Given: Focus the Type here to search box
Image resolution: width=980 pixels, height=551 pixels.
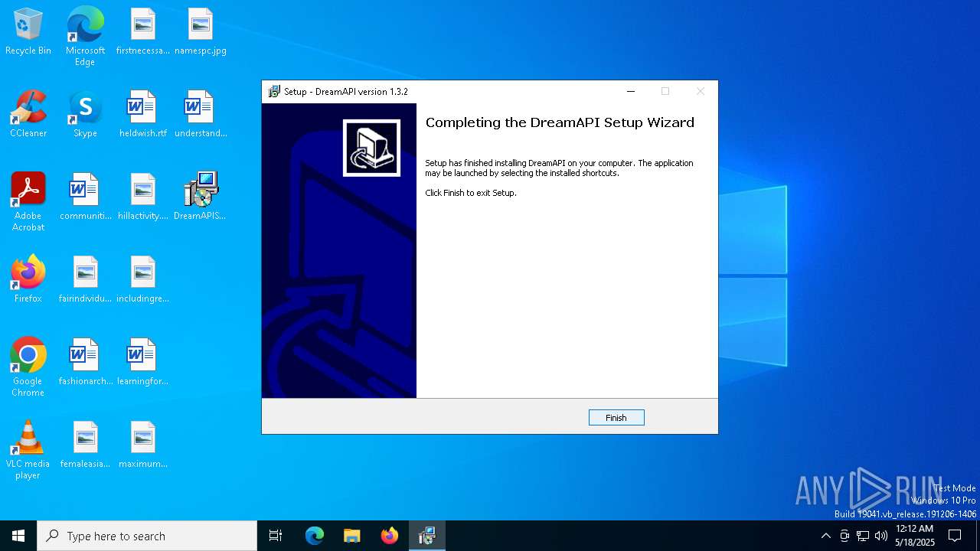Looking at the screenshot, I should pyautogui.click(x=147, y=536).
